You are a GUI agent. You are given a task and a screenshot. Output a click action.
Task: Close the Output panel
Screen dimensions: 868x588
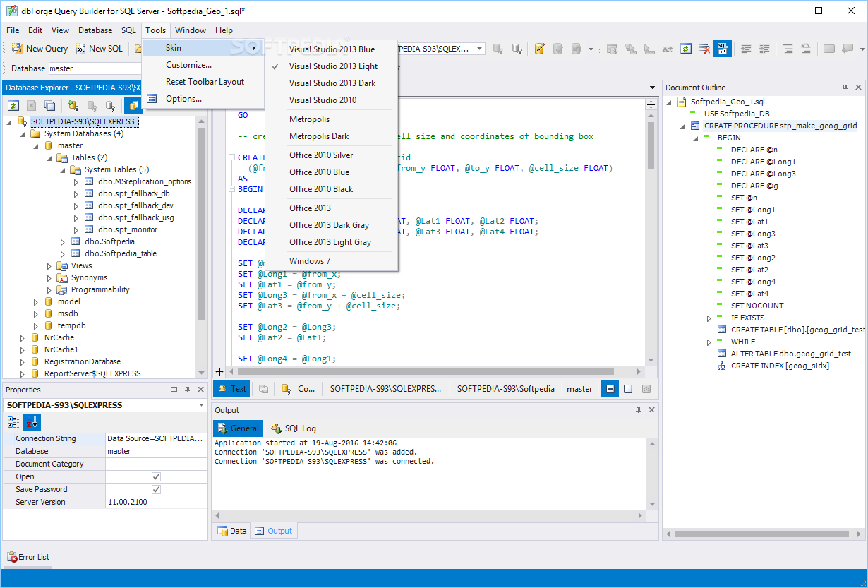pyautogui.click(x=651, y=410)
